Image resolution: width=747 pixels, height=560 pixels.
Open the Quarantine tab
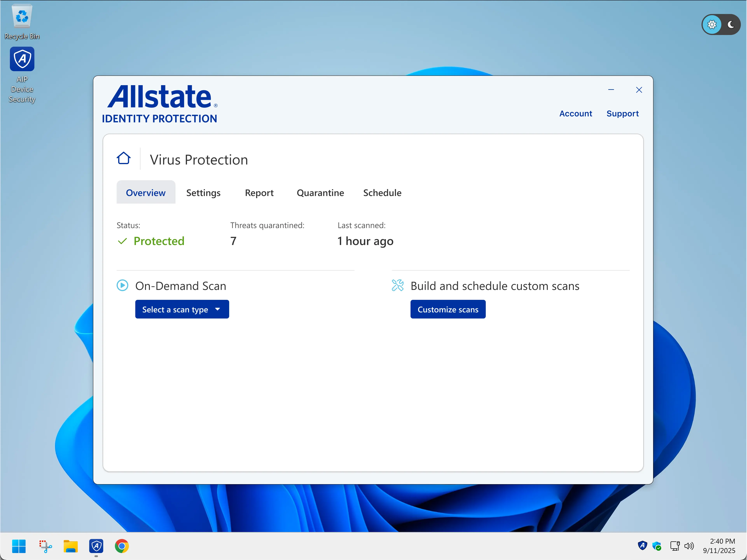320,192
